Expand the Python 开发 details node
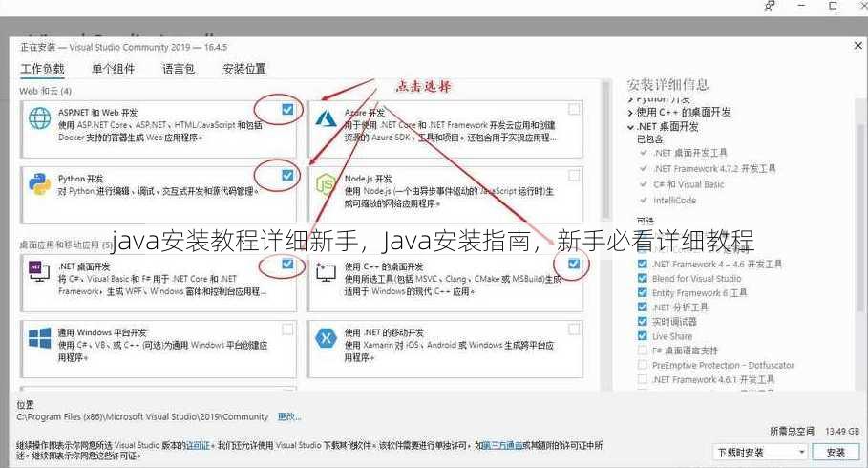Screen dimensions: 868x468 (x=630, y=99)
